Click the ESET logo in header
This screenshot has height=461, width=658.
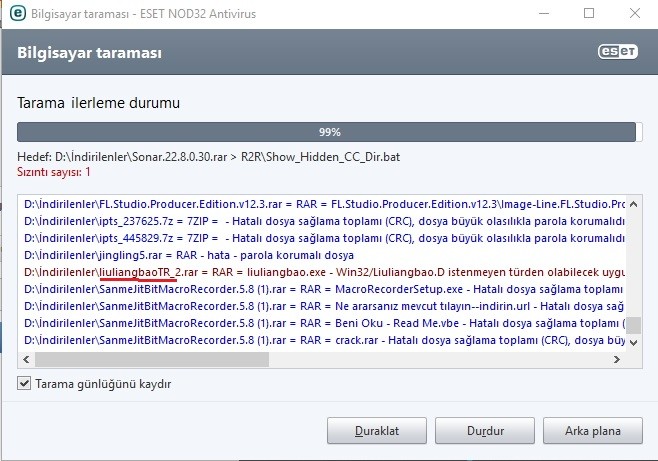[x=618, y=52]
